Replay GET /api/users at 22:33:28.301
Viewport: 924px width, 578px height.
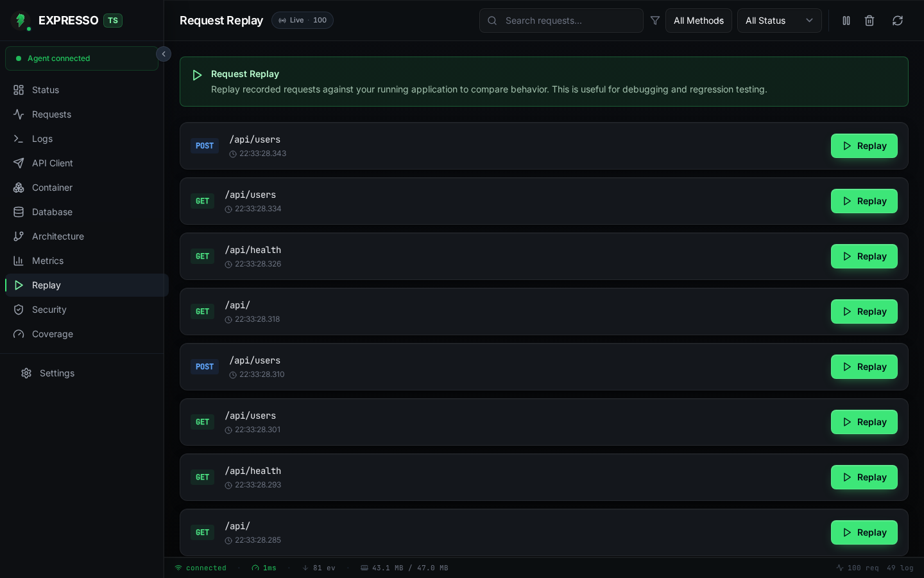(864, 422)
